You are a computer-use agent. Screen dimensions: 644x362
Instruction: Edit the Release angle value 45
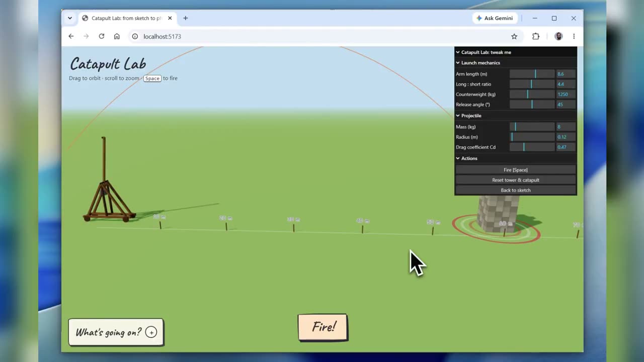(566, 105)
